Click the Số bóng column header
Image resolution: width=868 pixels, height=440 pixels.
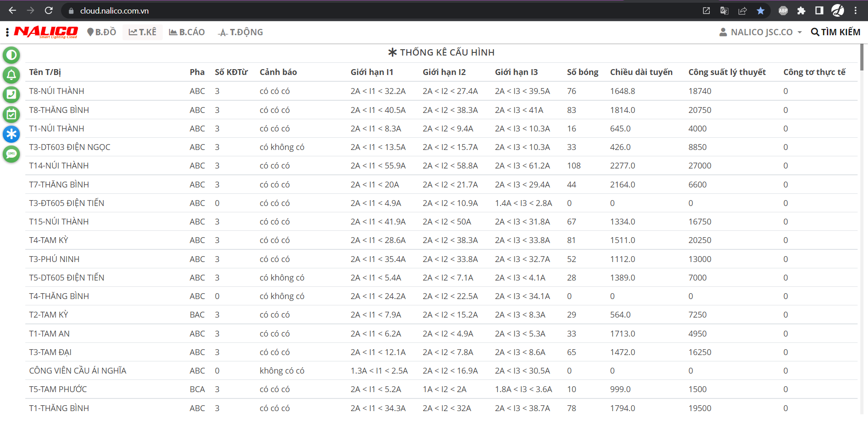click(583, 72)
